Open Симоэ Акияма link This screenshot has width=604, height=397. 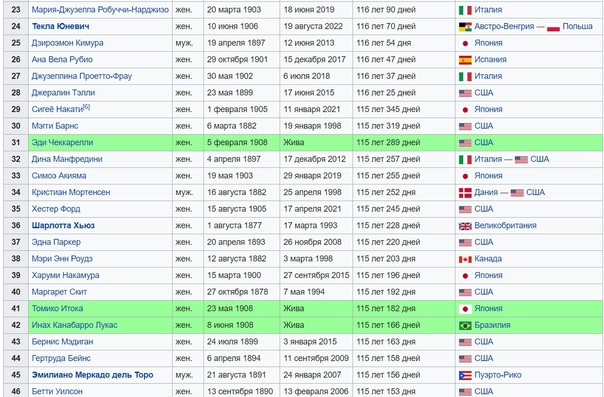(x=59, y=176)
